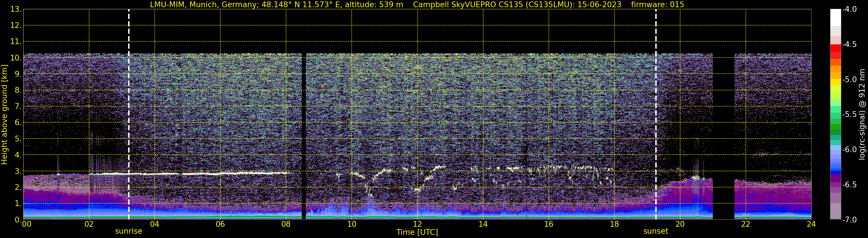Image resolution: width=868 pixels, height=238 pixels.
Task: Click the green section of the colorbar
Action: (x=835, y=127)
